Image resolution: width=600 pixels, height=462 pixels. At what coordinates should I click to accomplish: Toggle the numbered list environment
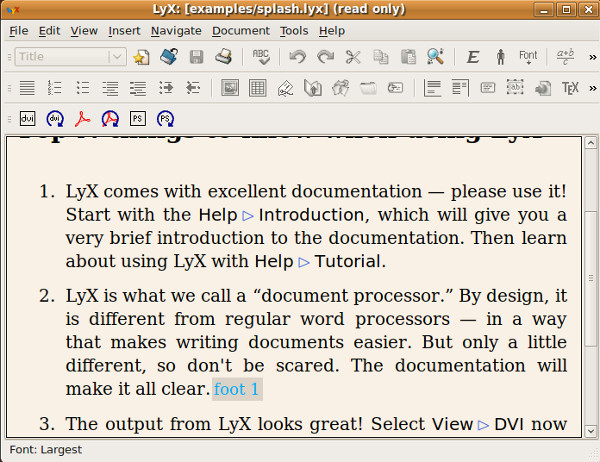[55, 88]
